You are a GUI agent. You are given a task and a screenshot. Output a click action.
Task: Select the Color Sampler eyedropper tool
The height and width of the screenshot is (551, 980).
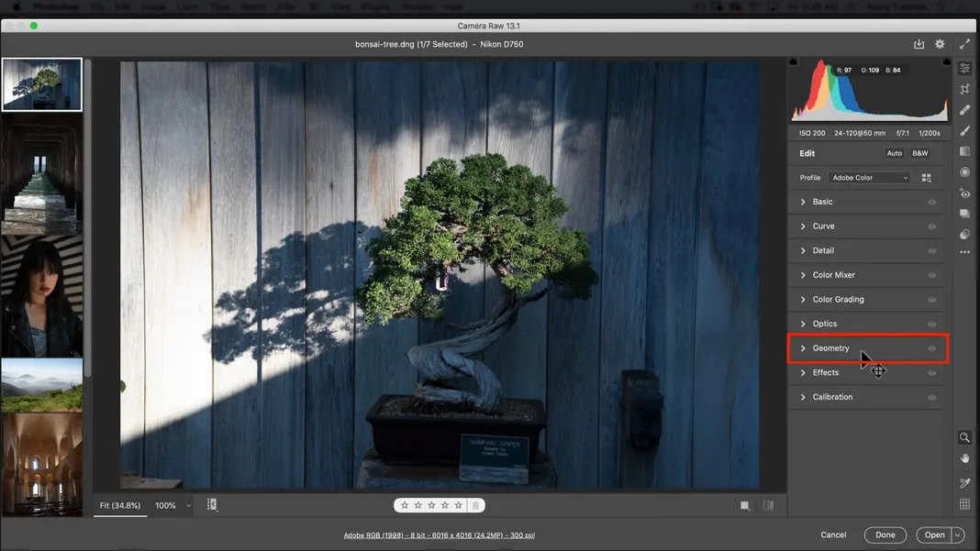965,482
